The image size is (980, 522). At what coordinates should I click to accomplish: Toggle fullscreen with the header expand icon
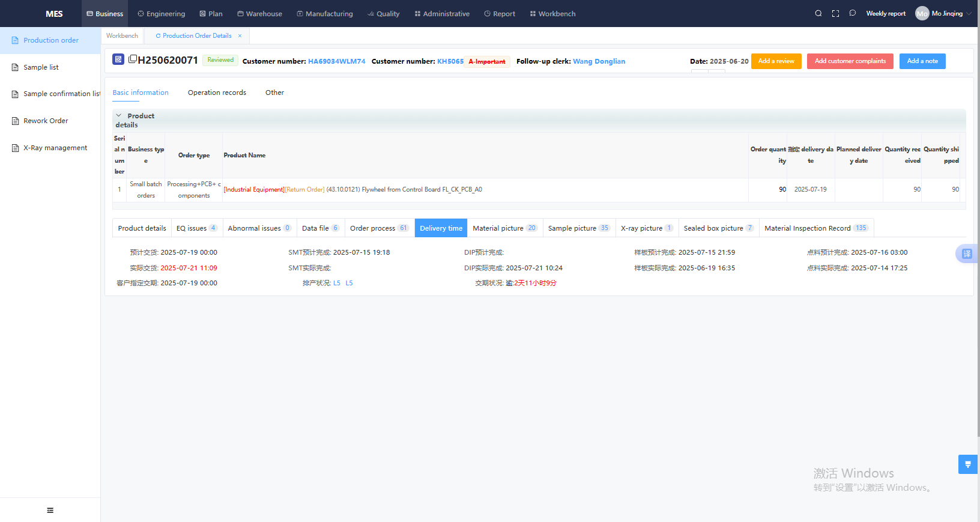835,13
